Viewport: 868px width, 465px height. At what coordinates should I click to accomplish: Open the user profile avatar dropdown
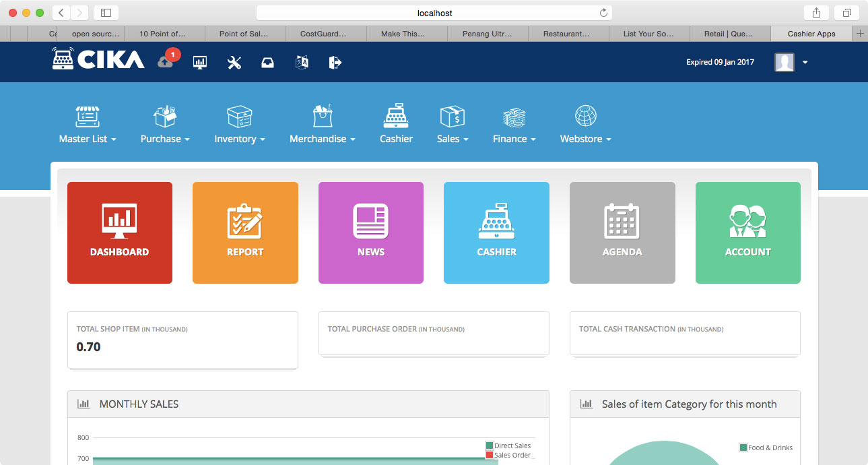pos(791,63)
